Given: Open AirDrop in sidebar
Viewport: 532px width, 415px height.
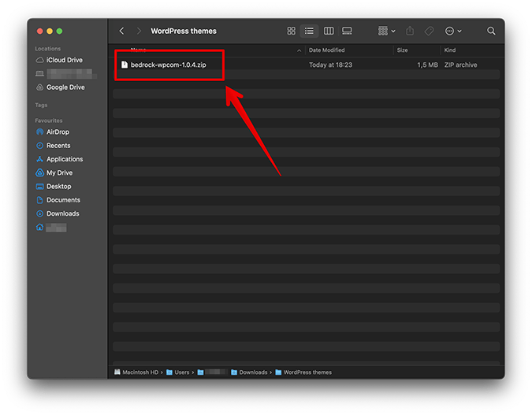Looking at the screenshot, I should point(53,132).
